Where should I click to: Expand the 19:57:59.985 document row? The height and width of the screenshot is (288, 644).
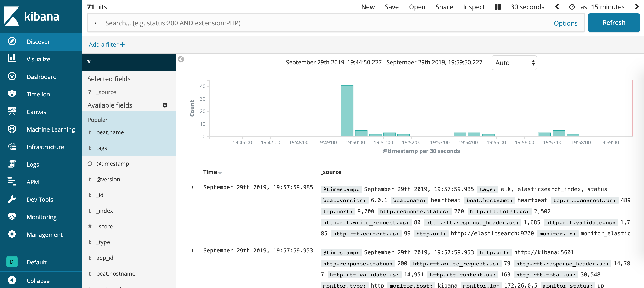point(192,187)
